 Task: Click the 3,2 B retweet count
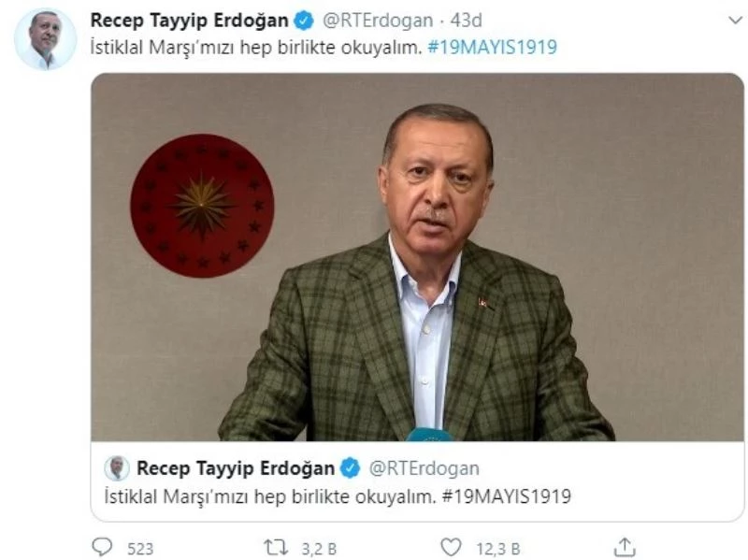click(x=319, y=549)
